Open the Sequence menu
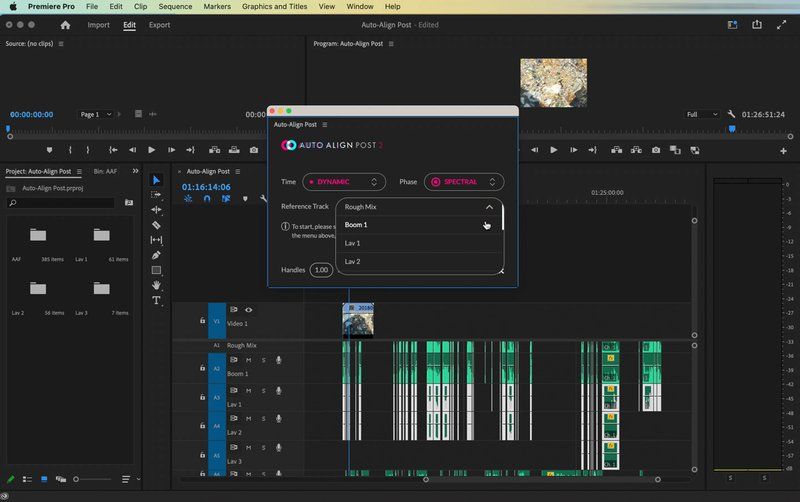Viewport: 800px width, 502px height. (x=175, y=7)
